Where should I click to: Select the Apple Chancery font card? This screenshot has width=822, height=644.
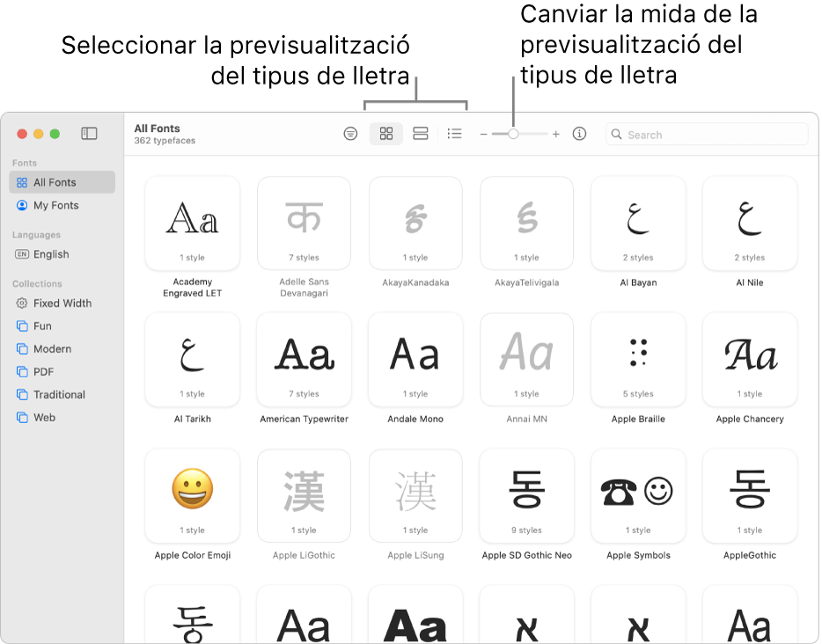tap(750, 361)
